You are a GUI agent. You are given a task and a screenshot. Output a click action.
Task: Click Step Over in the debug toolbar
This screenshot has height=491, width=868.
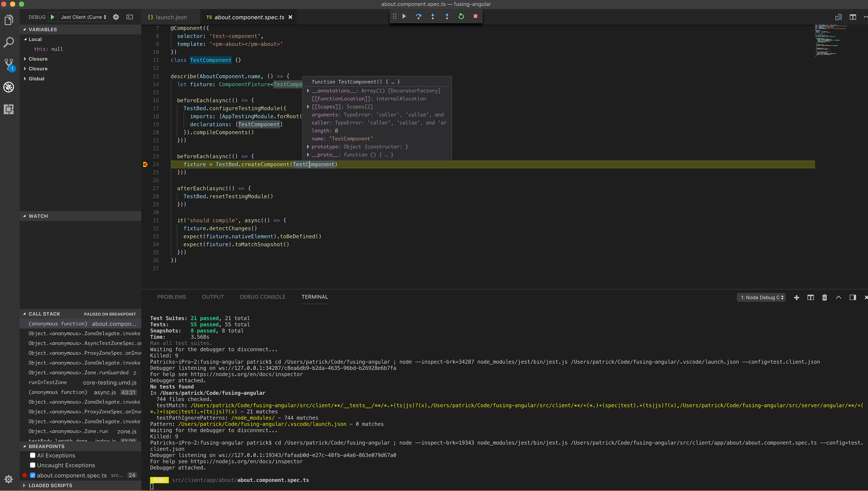pyautogui.click(x=419, y=16)
